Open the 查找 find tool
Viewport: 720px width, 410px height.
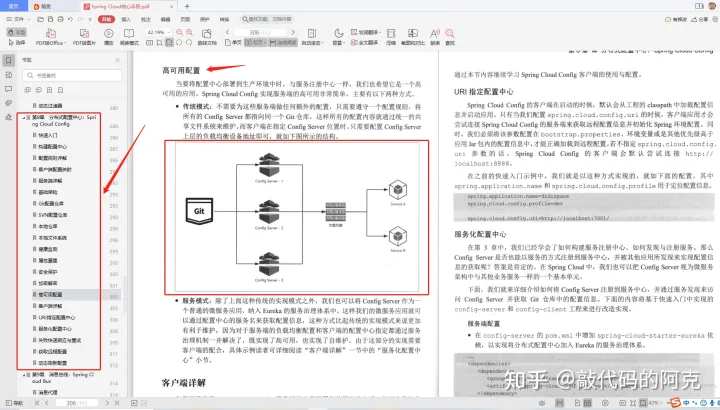click(x=450, y=37)
